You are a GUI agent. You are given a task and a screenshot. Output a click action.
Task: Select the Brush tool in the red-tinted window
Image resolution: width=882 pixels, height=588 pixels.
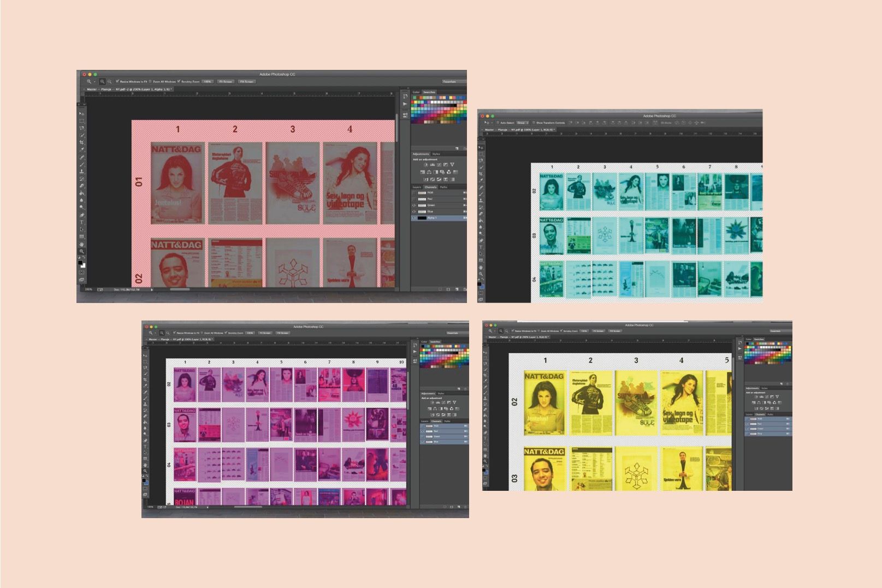(x=82, y=164)
